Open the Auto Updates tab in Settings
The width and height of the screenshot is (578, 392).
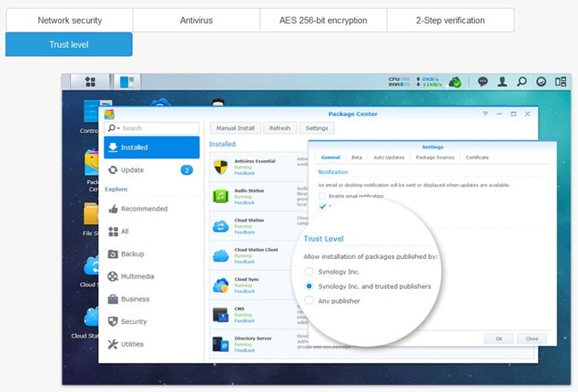click(389, 158)
